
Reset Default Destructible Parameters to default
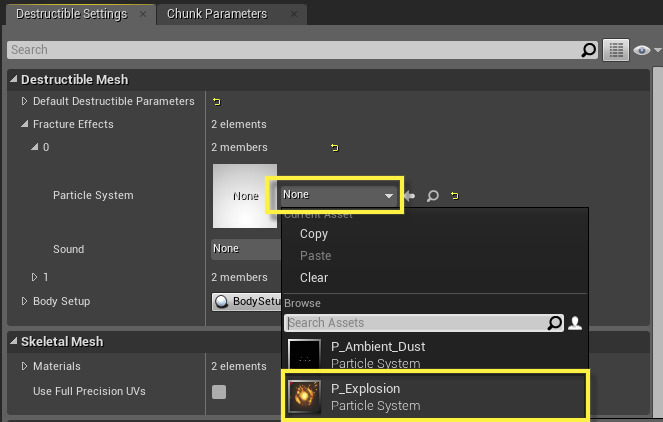pyautogui.click(x=216, y=102)
